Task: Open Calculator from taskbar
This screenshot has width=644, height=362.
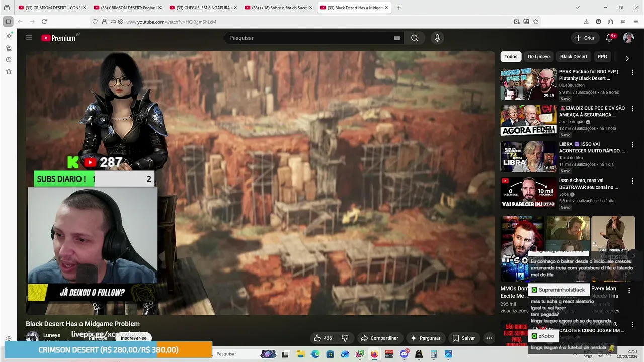Action: pos(434,354)
